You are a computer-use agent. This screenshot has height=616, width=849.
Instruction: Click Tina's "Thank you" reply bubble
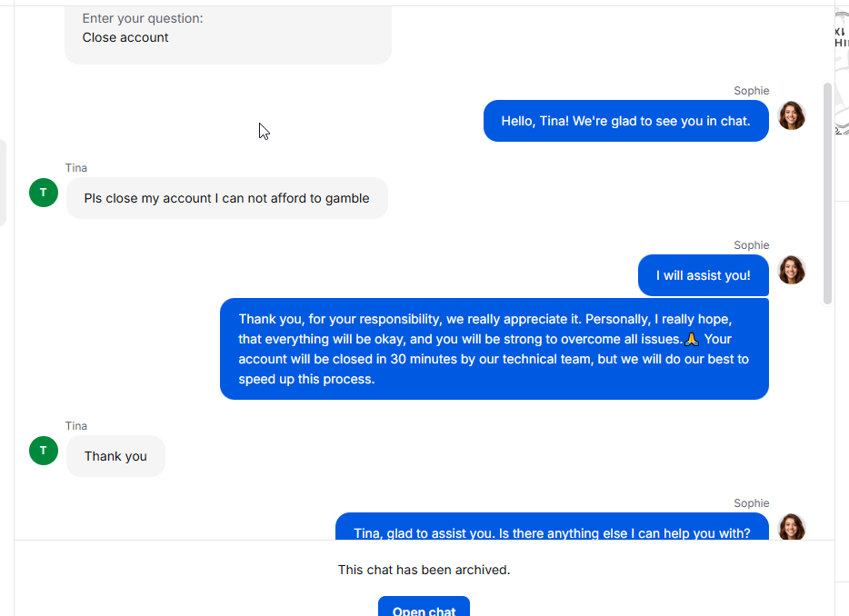pyautogui.click(x=115, y=456)
